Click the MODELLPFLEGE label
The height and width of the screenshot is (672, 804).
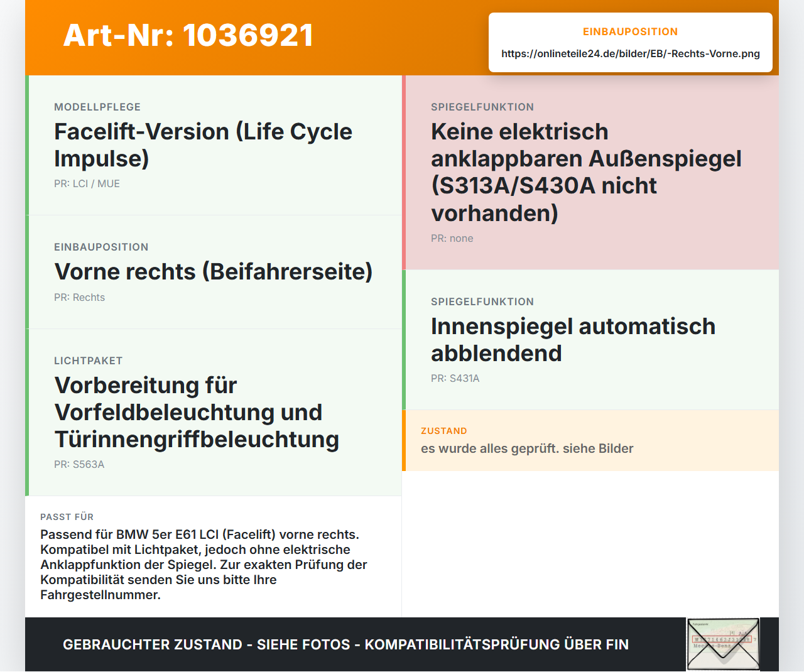click(97, 107)
